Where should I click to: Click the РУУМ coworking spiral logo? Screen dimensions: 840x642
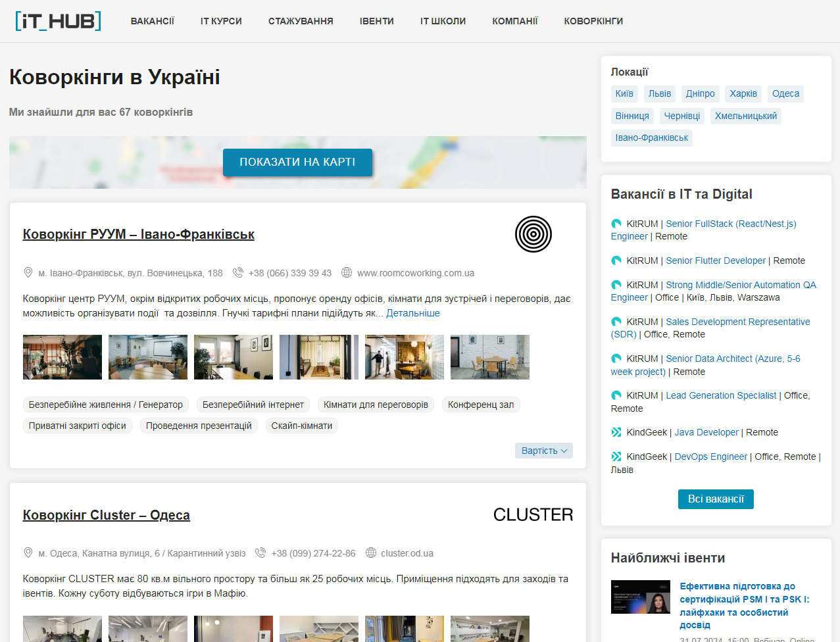pyautogui.click(x=533, y=234)
